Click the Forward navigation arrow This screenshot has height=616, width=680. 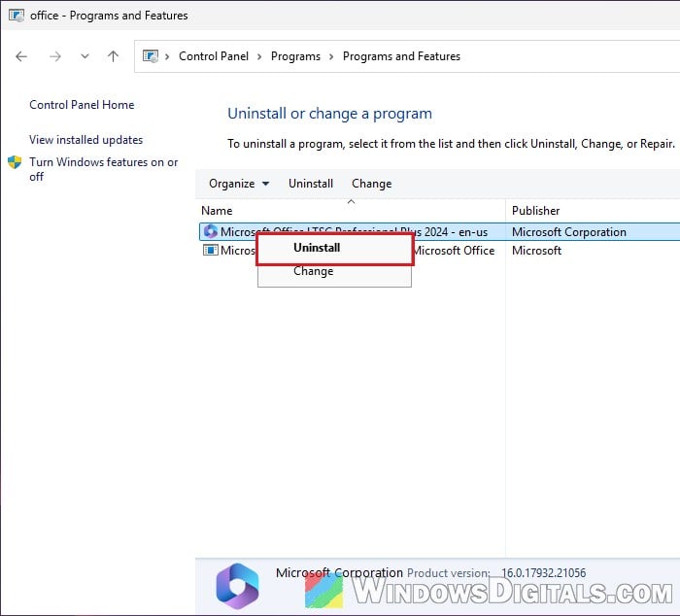click(x=55, y=56)
